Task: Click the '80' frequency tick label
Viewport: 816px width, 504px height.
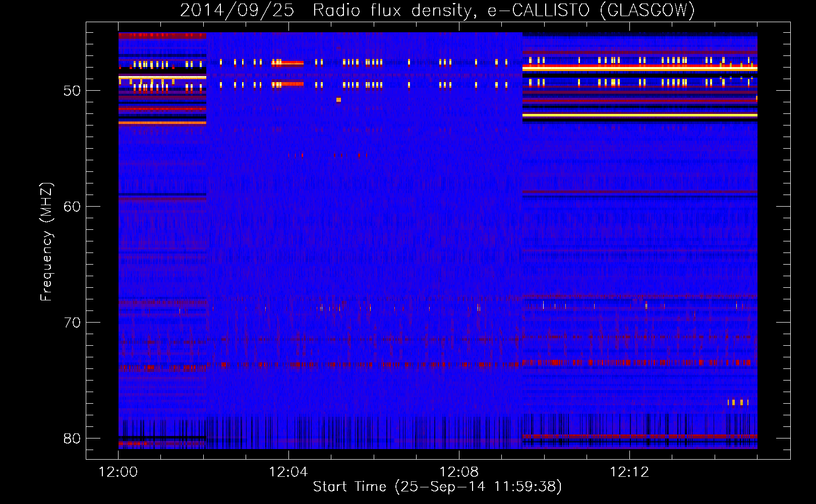Action: click(72, 439)
